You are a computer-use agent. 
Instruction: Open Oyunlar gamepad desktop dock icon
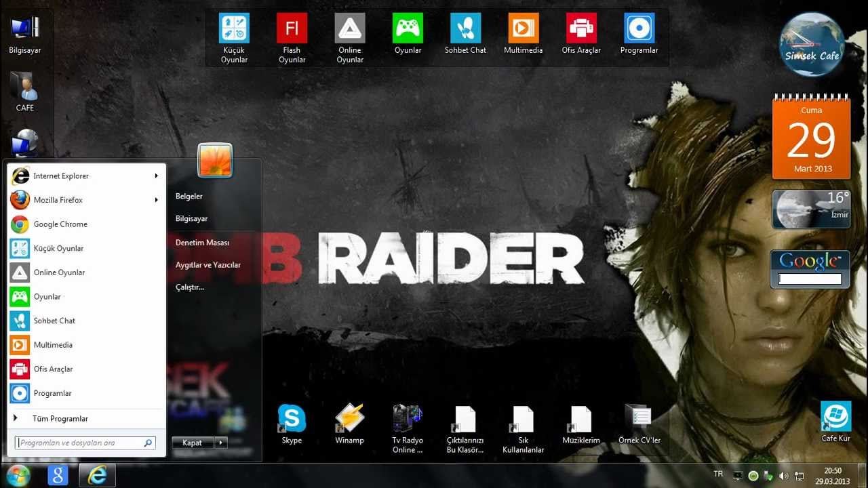point(408,34)
